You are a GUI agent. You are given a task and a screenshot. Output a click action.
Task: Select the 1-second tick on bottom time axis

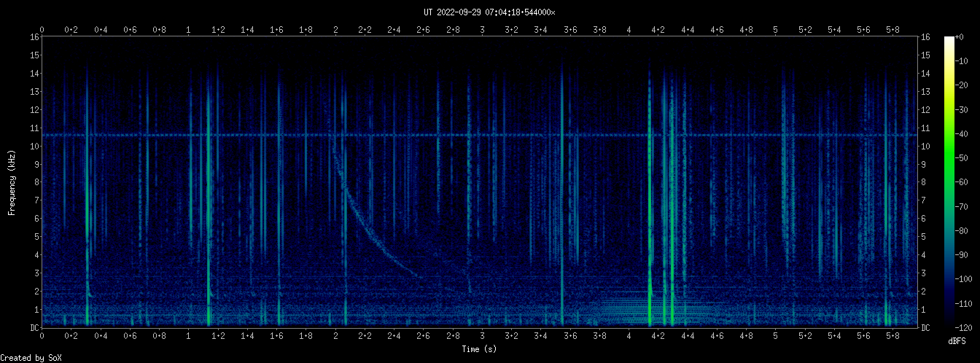click(x=189, y=337)
